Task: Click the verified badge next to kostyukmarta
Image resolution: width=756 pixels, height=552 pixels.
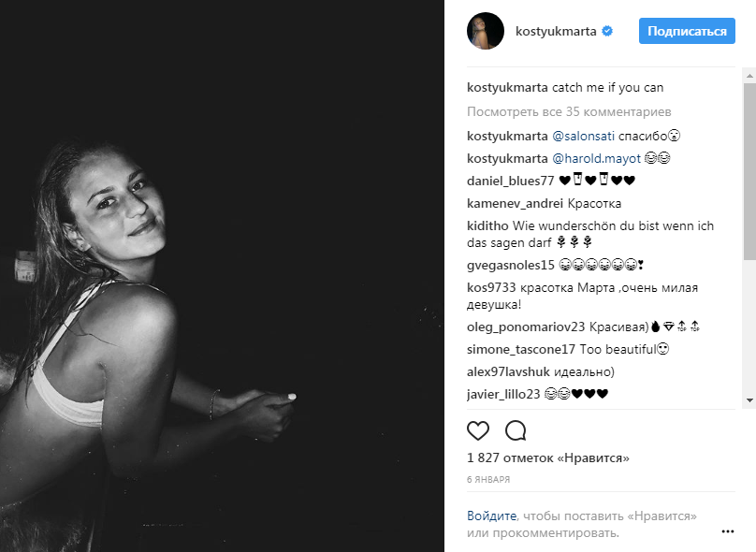Action: point(607,32)
